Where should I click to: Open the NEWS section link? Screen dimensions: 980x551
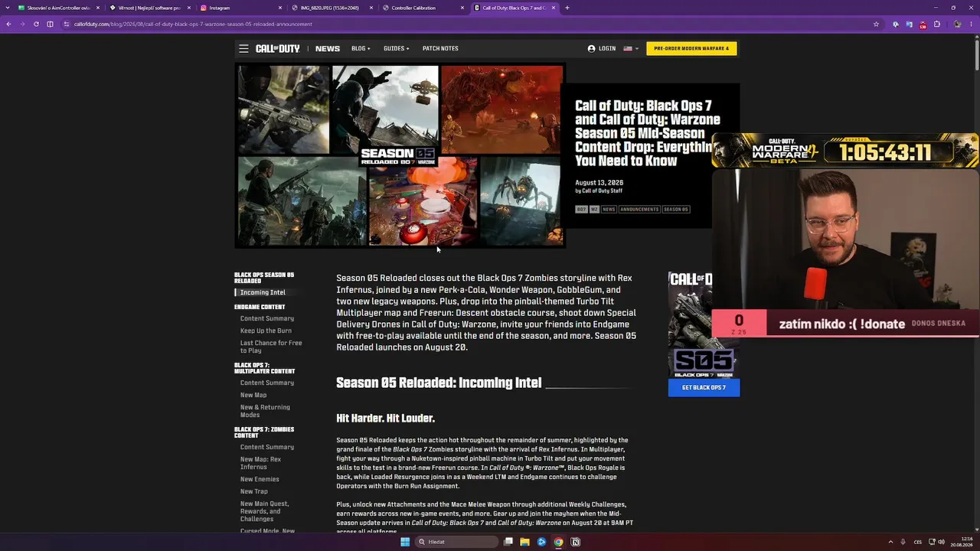click(328, 48)
